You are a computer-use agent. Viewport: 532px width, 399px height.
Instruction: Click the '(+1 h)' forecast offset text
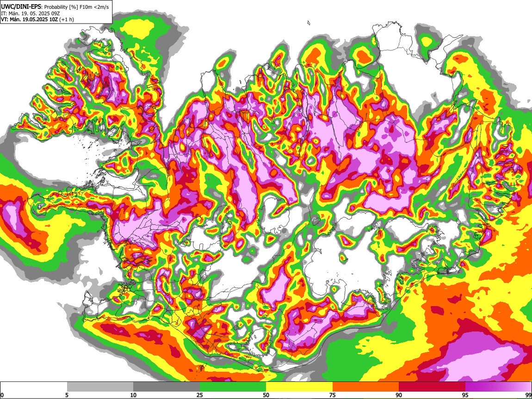[x=67, y=19]
